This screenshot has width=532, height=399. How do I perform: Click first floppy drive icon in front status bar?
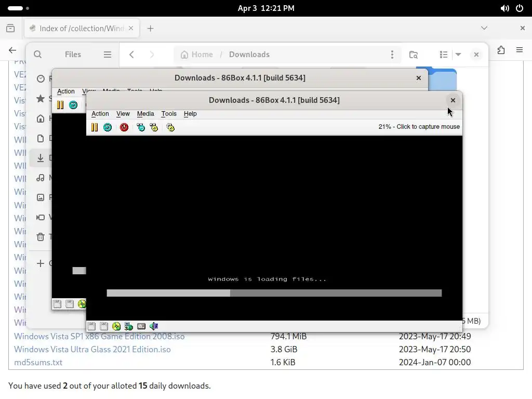[x=91, y=326]
